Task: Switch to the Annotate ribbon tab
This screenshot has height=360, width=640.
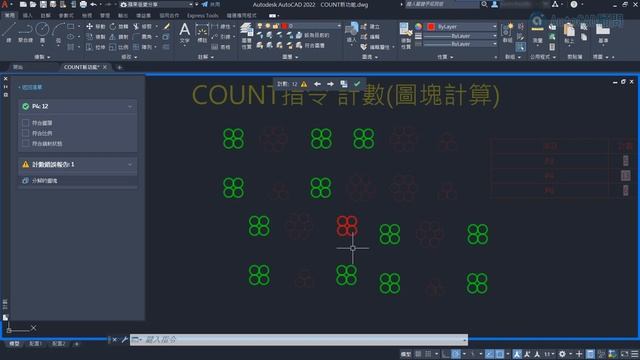Action: pos(46,16)
